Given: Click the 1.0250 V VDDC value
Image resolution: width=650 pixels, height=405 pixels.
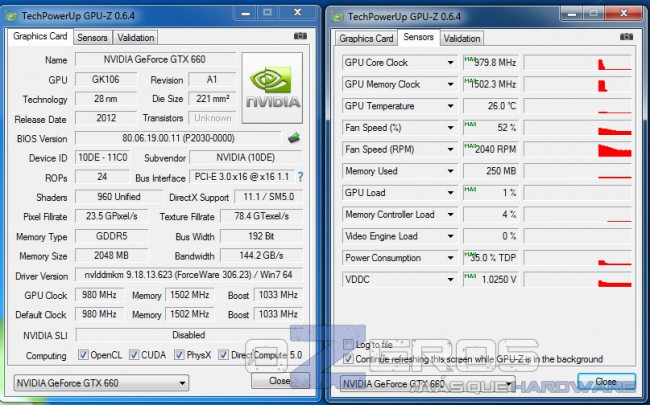Looking at the screenshot, I should click(490, 279).
